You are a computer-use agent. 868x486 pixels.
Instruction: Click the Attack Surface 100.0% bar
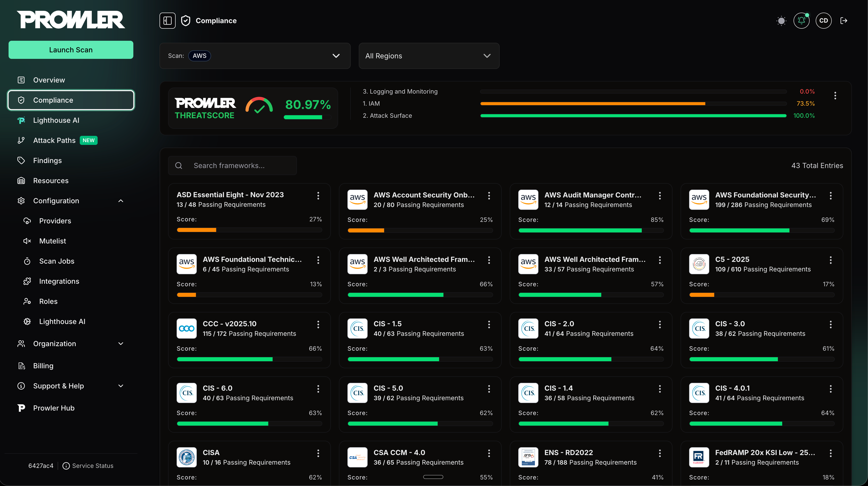pos(634,115)
